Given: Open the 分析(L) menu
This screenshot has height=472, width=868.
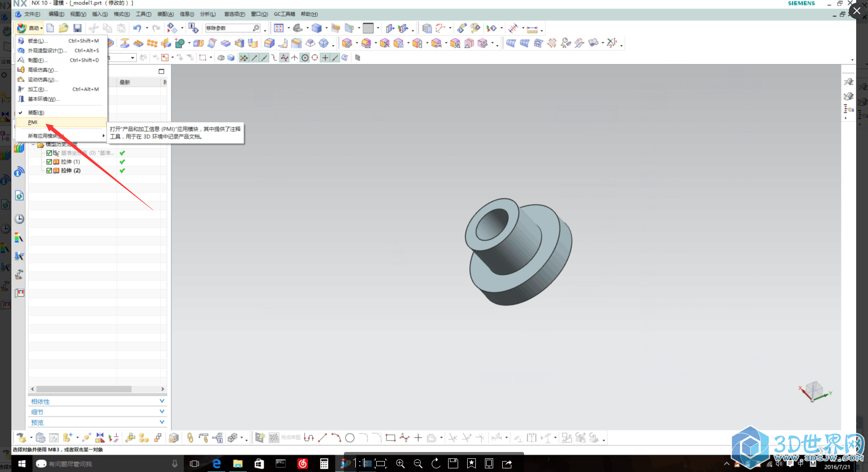Looking at the screenshot, I should coord(208,14).
